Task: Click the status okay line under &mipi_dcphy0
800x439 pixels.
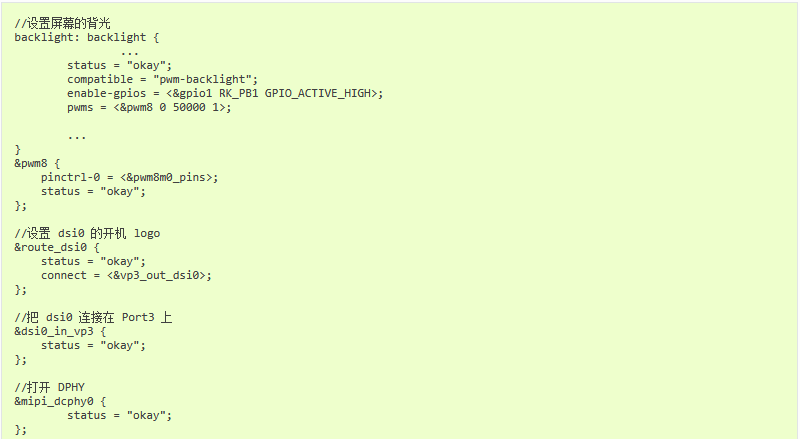Action: point(119,416)
